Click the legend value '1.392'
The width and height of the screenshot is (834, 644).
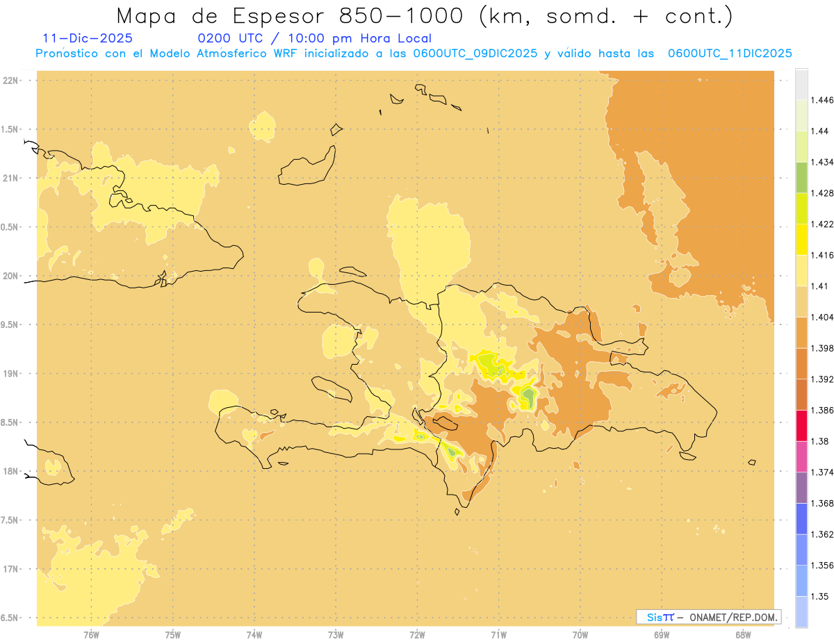point(823,379)
